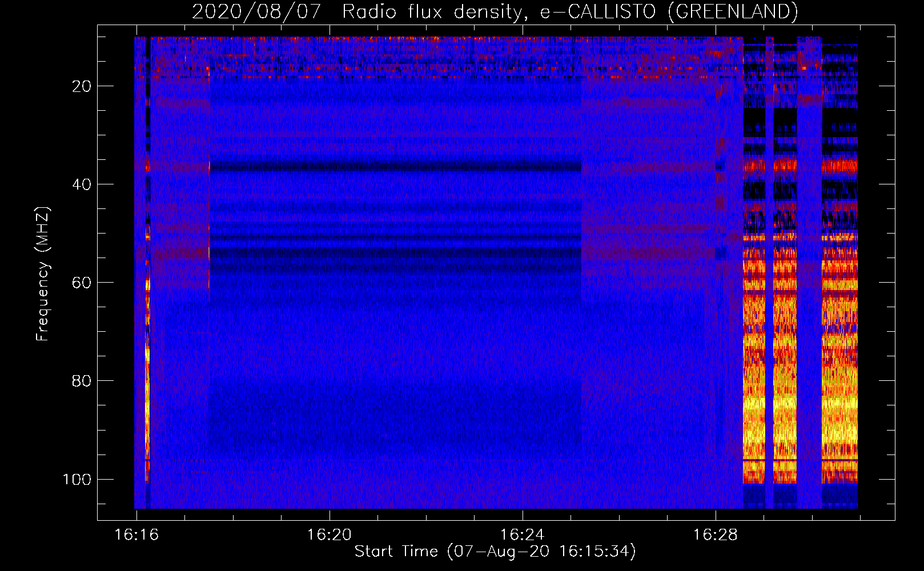Click the "Frequency (MHZ)" y-axis label
The height and width of the screenshot is (571, 924).
click(x=43, y=274)
